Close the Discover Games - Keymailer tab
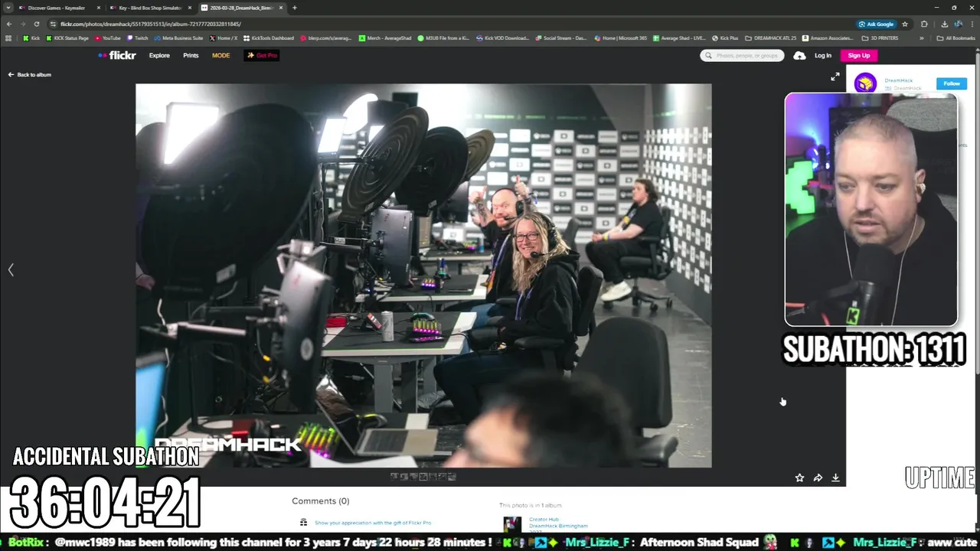The height and width of the screenshot is (551, 980). (98, 8)
